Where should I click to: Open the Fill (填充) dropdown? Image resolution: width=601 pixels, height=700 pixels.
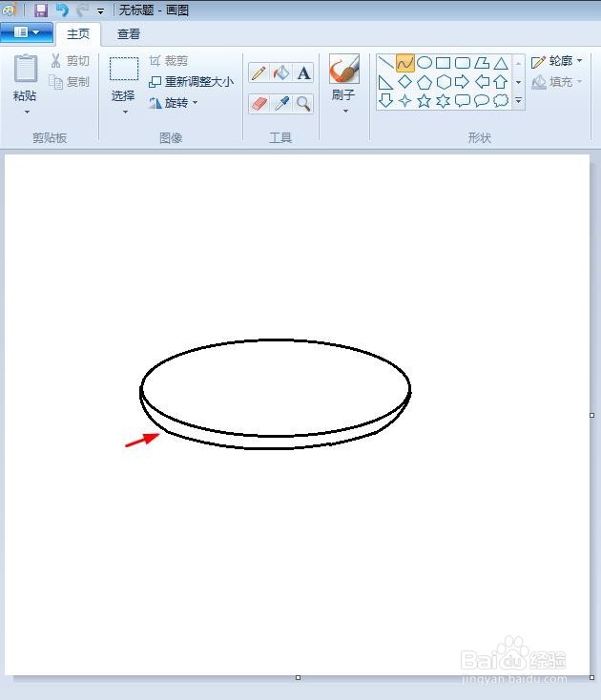click(x=556, y=82)
